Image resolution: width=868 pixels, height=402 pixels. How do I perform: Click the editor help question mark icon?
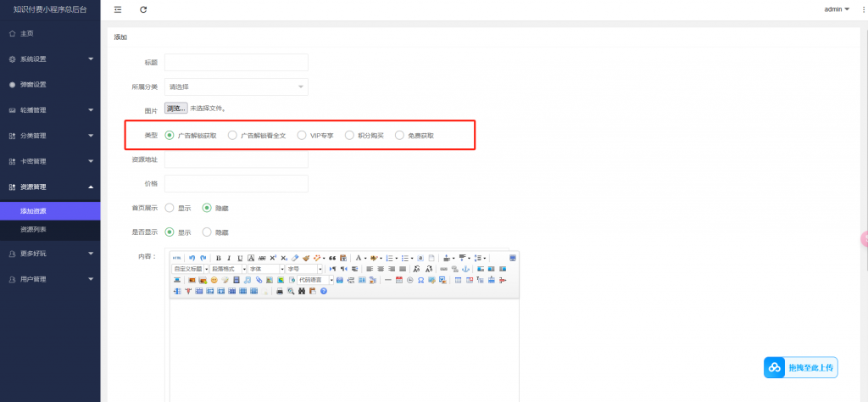(x=323, y=291)
